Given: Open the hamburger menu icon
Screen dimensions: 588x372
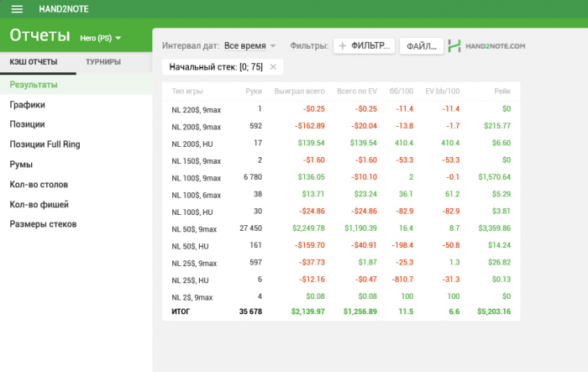Looking at the screenshot, I should [x=17, y=9].
